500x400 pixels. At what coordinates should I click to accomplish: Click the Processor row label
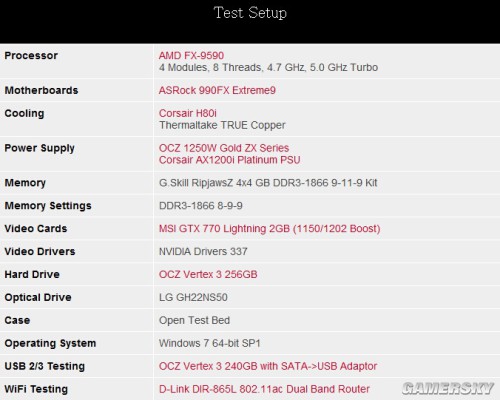[31, 55]
